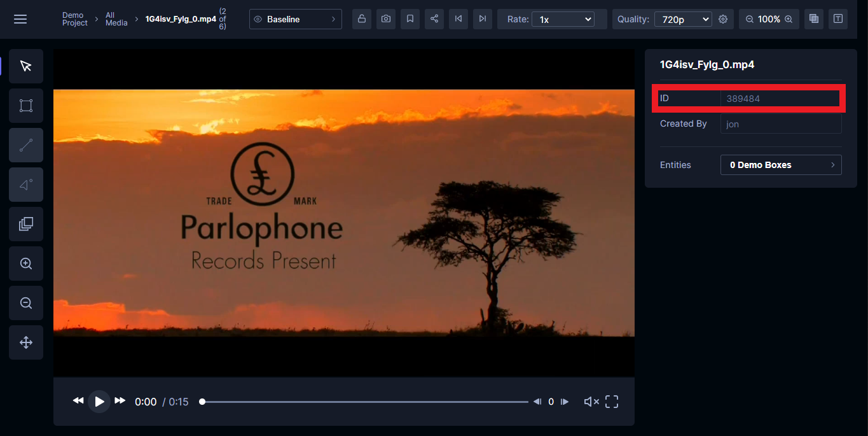Activate the zoom out tool in sidebar

(x=26, y=303)
